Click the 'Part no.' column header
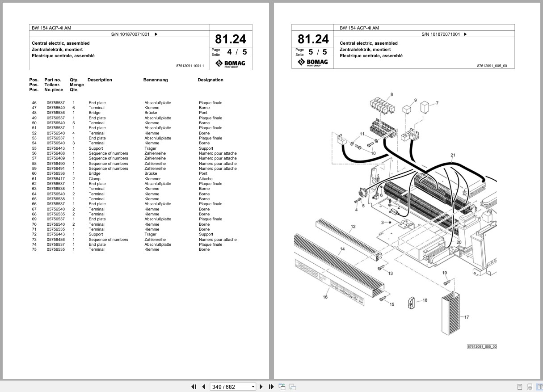This screenshot has height=392, width=543. coord(52,80)
